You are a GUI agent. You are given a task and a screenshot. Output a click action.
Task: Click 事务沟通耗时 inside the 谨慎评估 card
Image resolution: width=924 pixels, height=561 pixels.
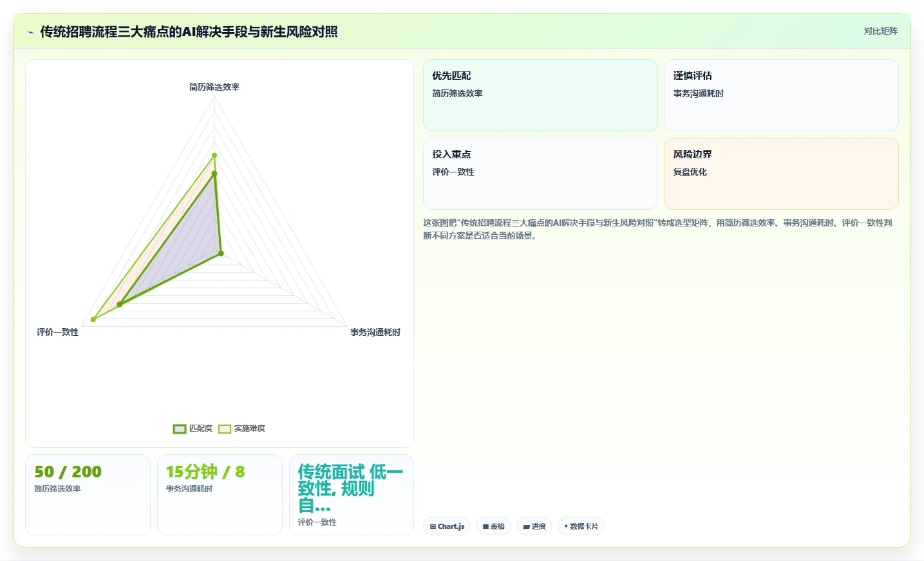click(x=699, y=93)
